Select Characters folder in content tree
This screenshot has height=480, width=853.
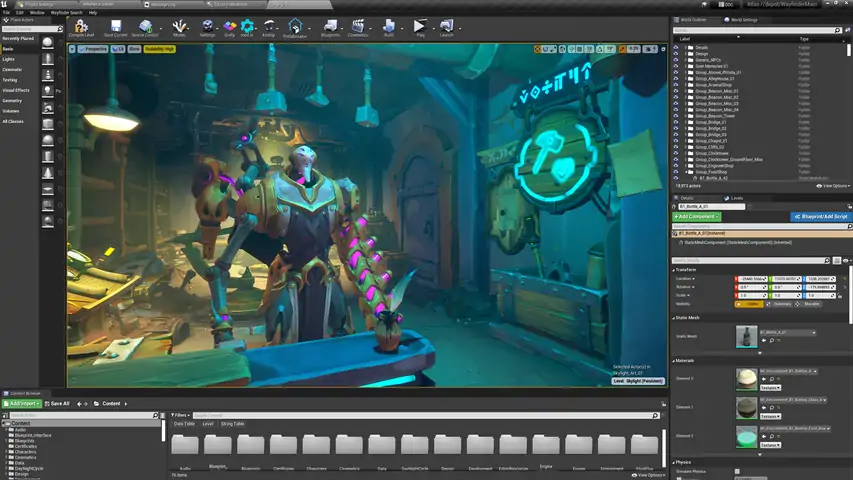tap(26, 451)
